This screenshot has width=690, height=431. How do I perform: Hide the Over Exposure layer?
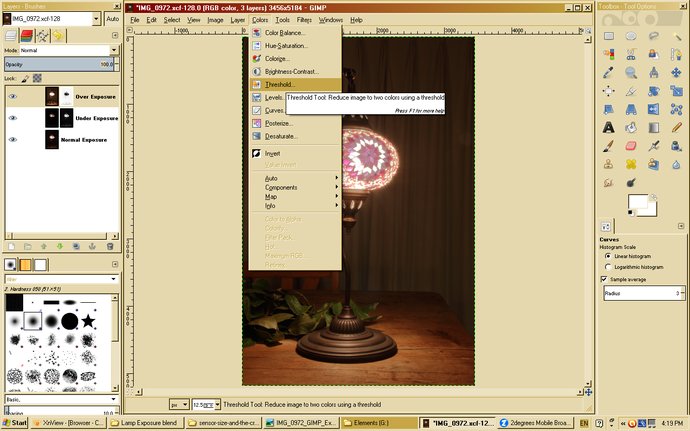[x=13, y=96]
